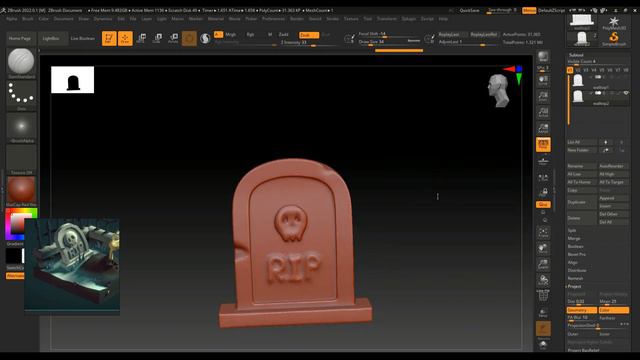Viewport: 640px width, 360px height.
Task: Click the Del Other button
Action: click(613, 214)
